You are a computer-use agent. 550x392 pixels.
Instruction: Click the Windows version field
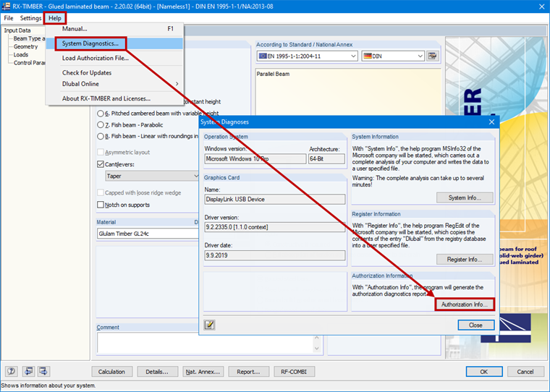[x=255, y=159]
